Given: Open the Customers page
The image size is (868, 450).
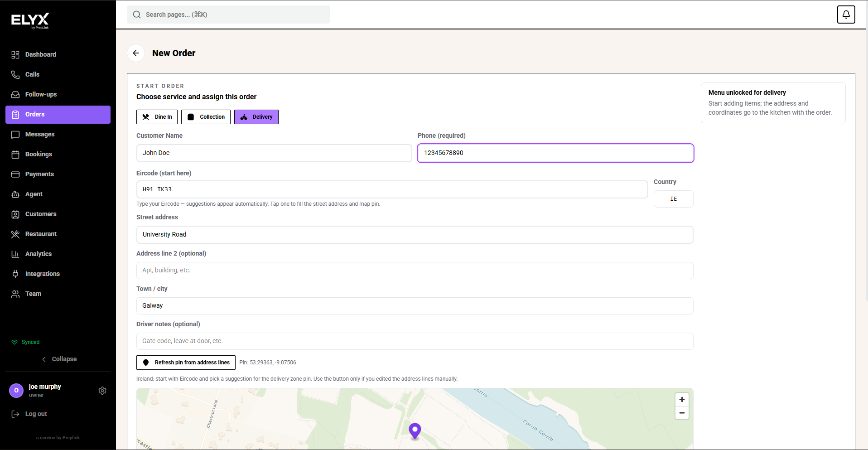Looking at the screenshot, I should pyautogui.click(x=58, y=214).
